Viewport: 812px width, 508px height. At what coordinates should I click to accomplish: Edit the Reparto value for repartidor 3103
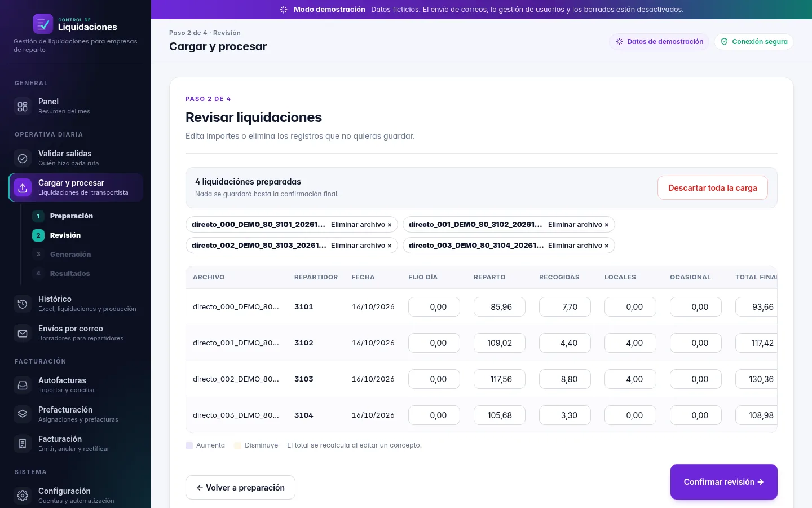tap(500, 379)
